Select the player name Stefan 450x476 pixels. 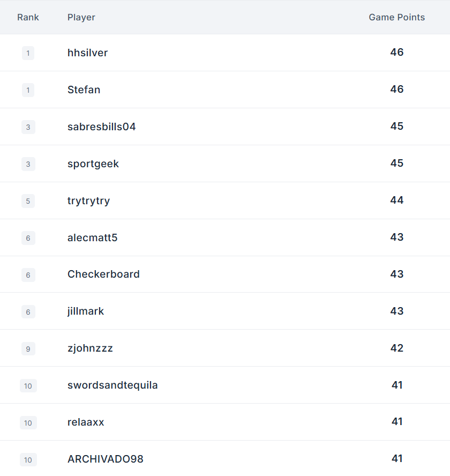[x=84, y=90]
